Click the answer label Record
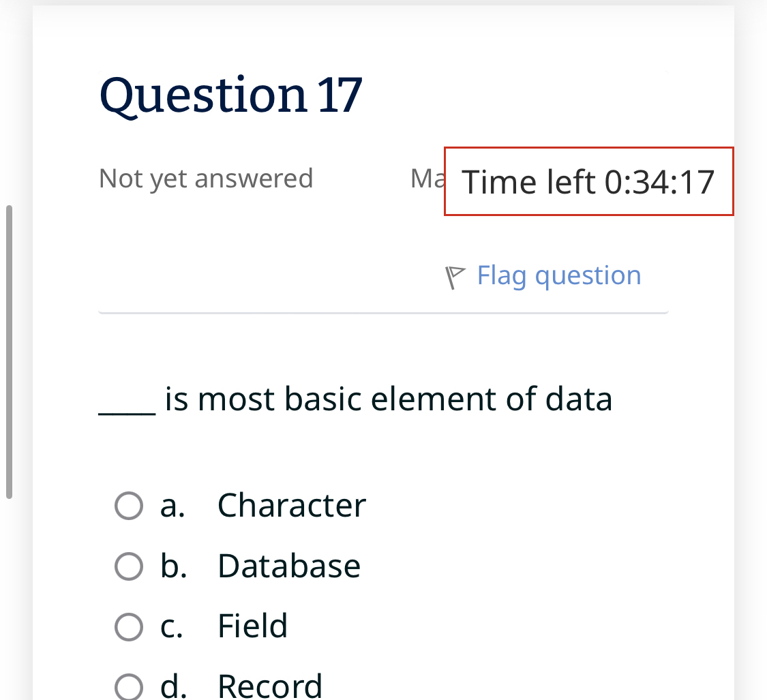 (270, 685)
